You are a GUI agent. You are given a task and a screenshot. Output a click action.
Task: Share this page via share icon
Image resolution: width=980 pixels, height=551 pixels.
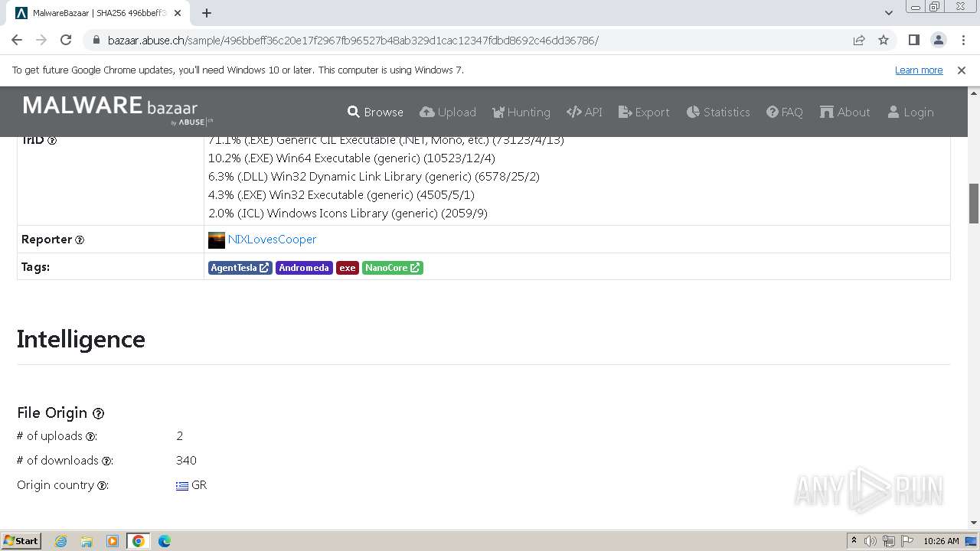(859, 40)
